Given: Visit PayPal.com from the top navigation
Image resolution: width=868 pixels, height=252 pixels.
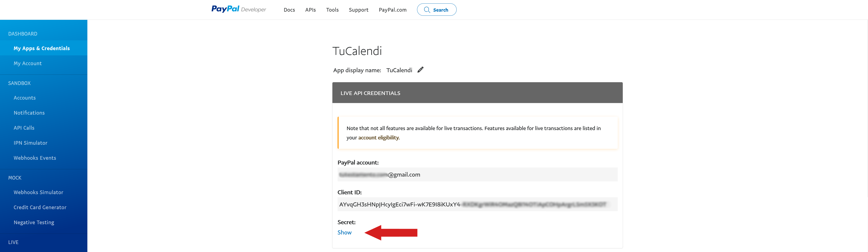Looking at the screenshot, I should 392,10.
